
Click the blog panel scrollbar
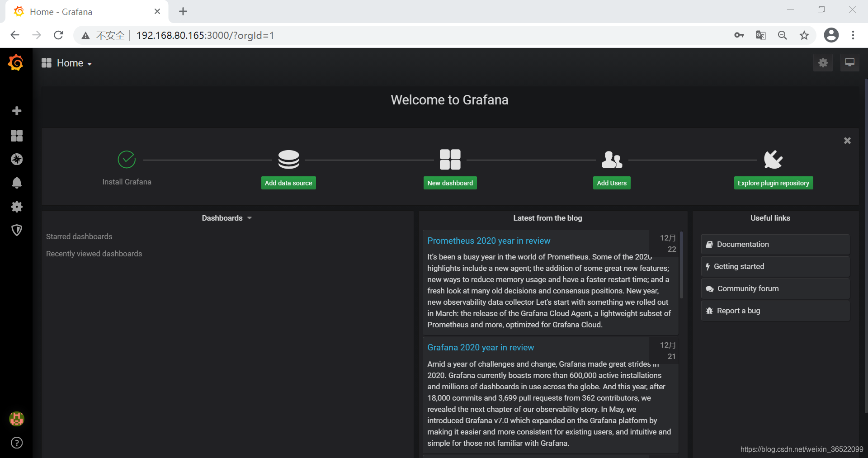(x=681, y=264)
